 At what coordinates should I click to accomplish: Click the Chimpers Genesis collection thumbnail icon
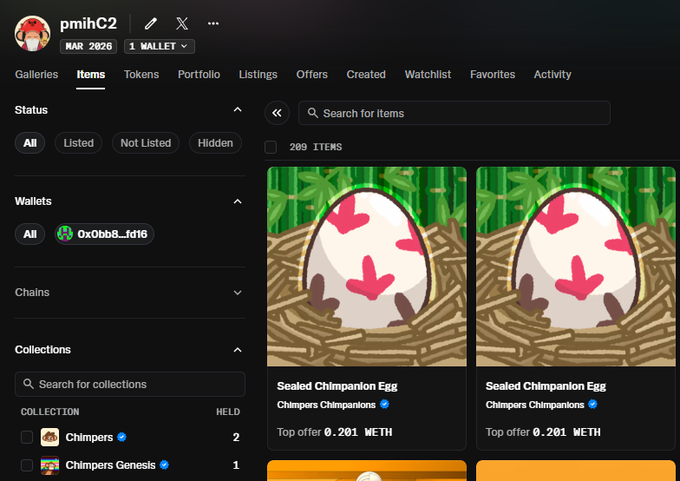[x=50, y=465]
